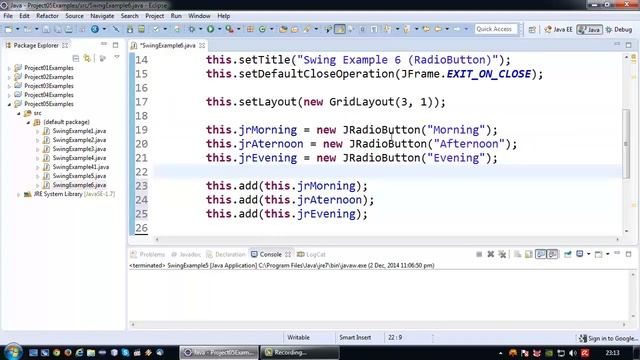Click the Save toolbar icon
Viewport: 640px width, 360px height.
pos(46,29)
